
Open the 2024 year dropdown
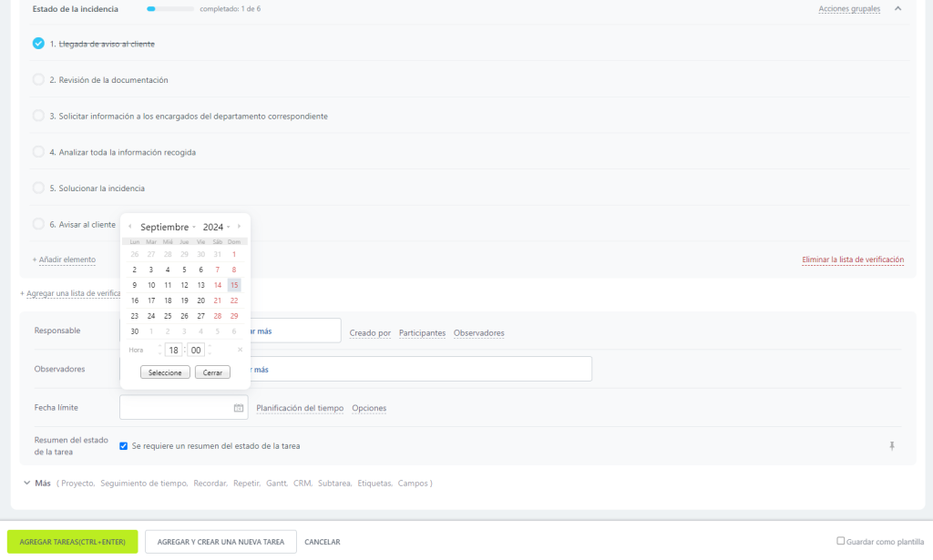216,227
